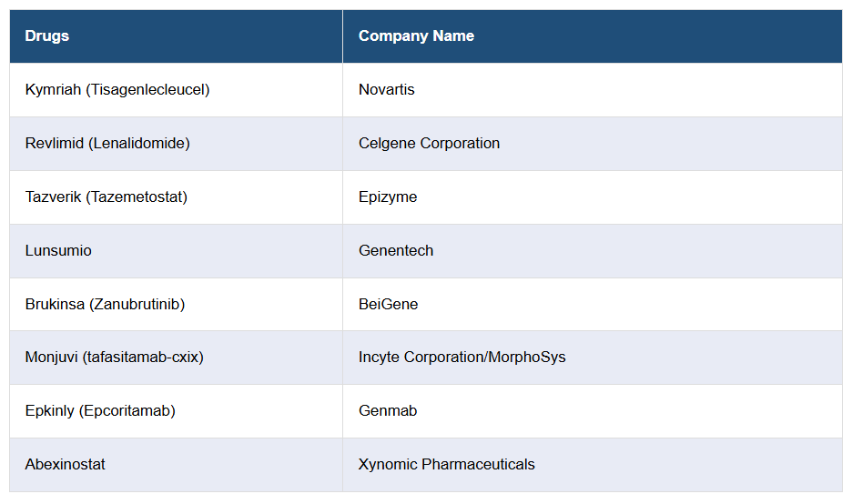Click the Epizyme company name

pos(388,197)
